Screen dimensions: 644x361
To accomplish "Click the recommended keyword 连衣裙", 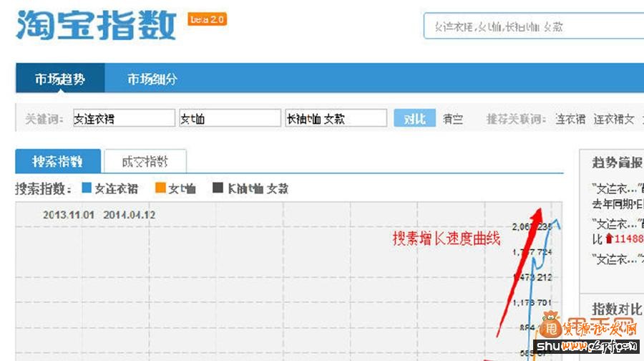I will [570, 119].
